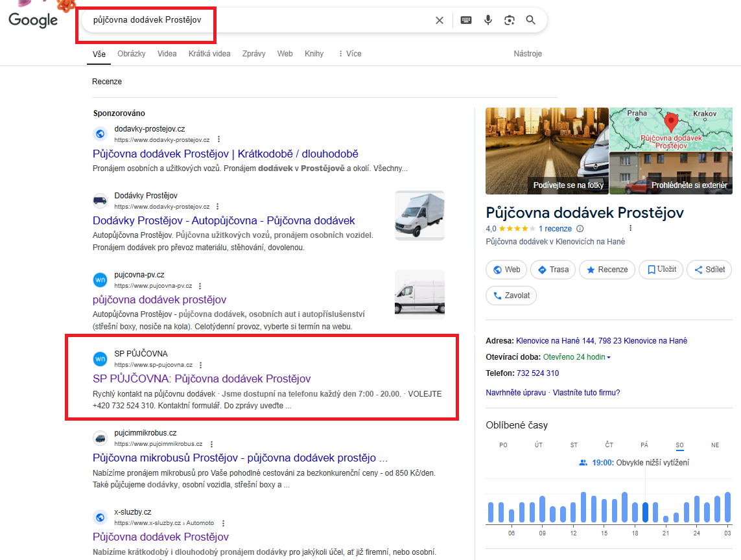Screen dimensions: 741x560
Task: Click the Web button in business panel
Action: pyautogui.click(x=506, y=270)
